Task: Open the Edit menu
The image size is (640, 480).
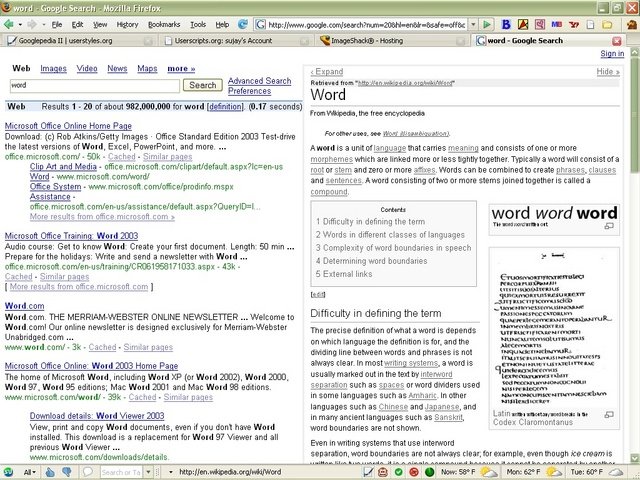Action: coord(77,24)
